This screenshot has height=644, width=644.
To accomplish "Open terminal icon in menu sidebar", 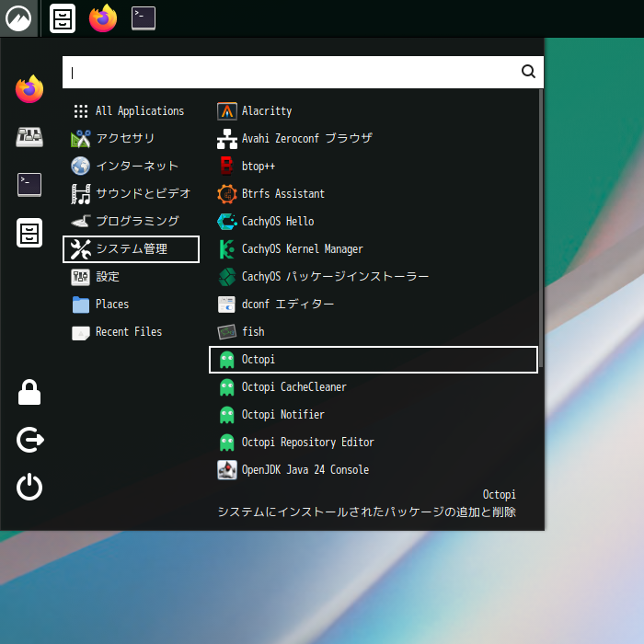I will [x=29, y=185].
